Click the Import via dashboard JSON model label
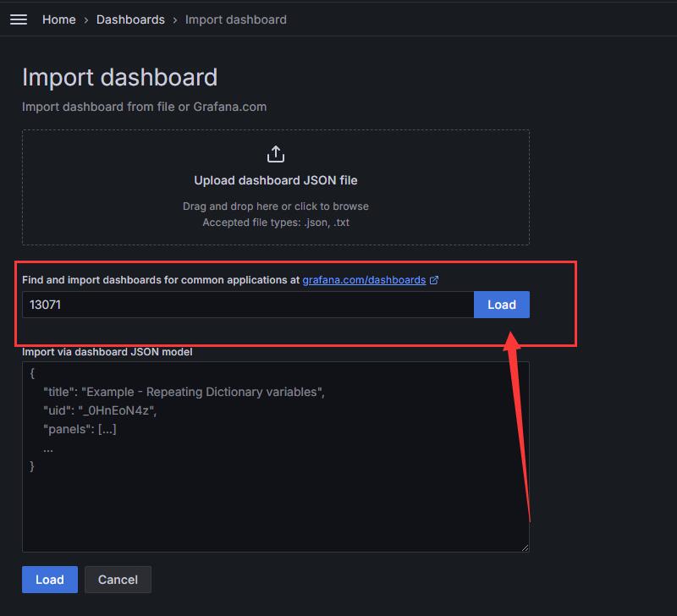 (x=107, y=352)
